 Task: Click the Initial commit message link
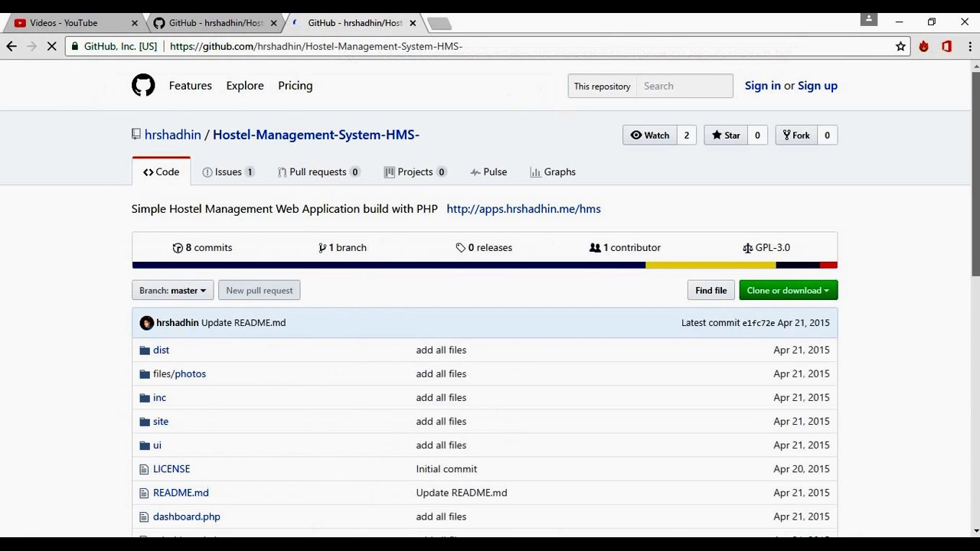coord(446,469)
